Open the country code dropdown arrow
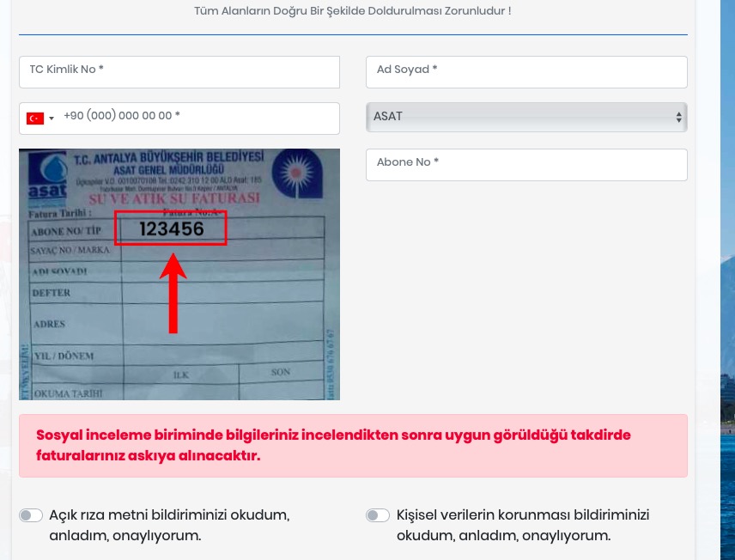Image resolution: width=735 pixels, height=560 pixels. (x=52, y=119)
